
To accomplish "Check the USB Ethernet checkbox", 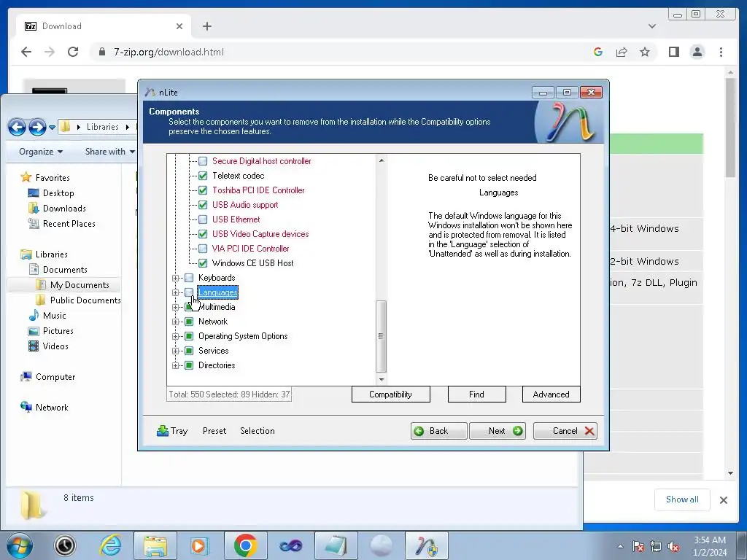I will [203, 219].
